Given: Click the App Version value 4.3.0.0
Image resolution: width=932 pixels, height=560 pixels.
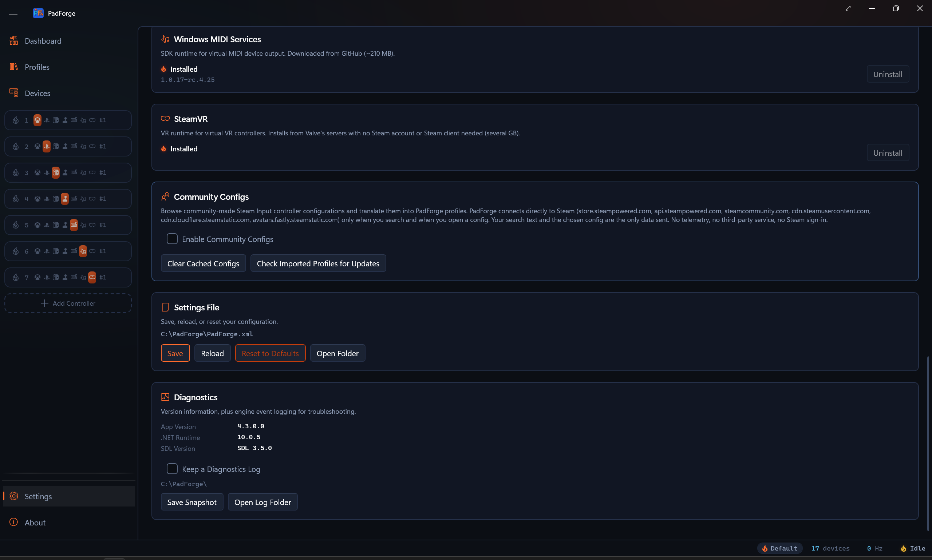Looking at the screenshot, I should (x=250, y=426).
